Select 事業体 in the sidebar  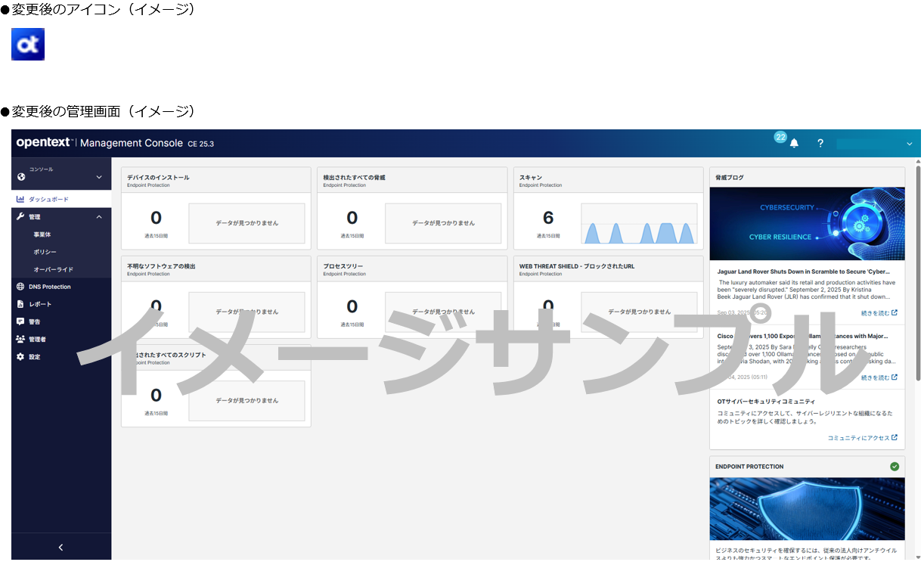click(42, 234)
